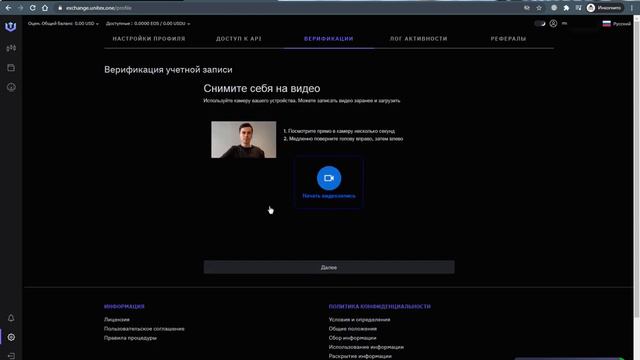Open the trading icon in the sidebar

click(x=11, y=48)
